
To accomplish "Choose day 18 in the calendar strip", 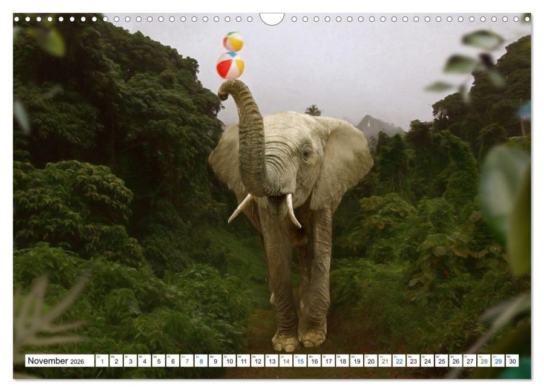I will coord(342,361).
